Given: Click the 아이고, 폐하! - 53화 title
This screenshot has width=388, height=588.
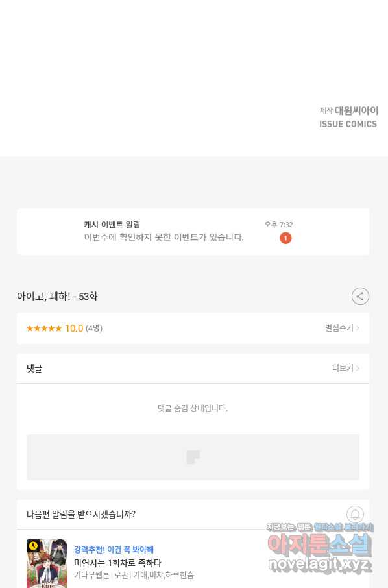Looking at the screenshot, I should (57, 296).
